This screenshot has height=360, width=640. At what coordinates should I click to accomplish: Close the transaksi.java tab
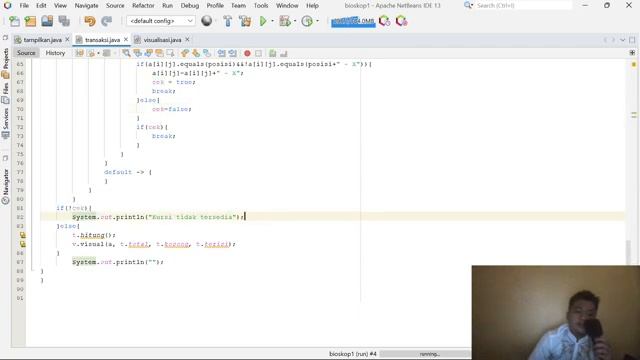click(126, 39)
